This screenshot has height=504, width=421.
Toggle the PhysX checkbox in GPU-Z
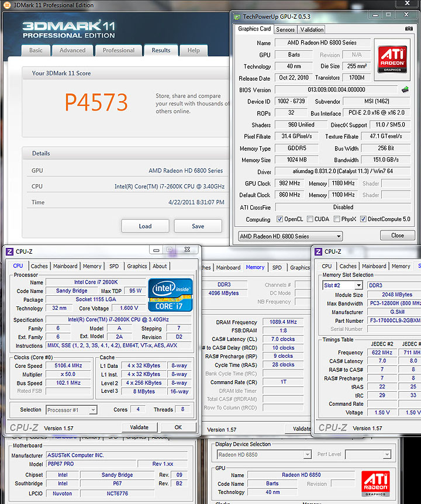(x=337, y=219)
